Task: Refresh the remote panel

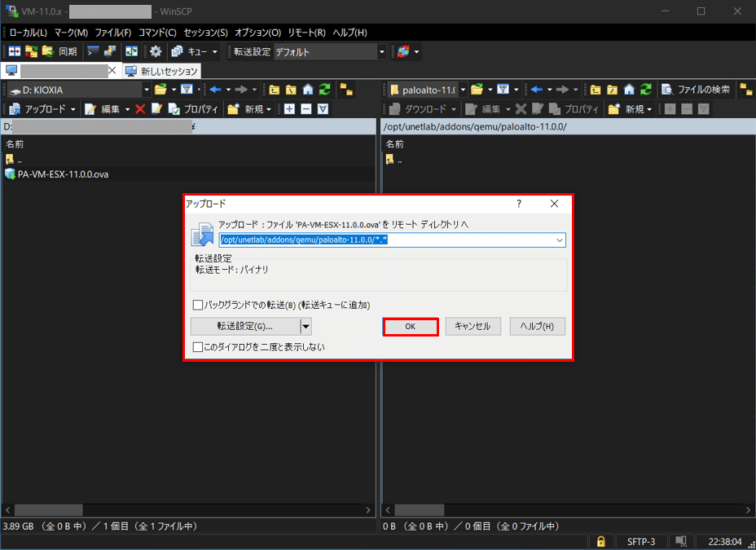Action: click(646, 90)
